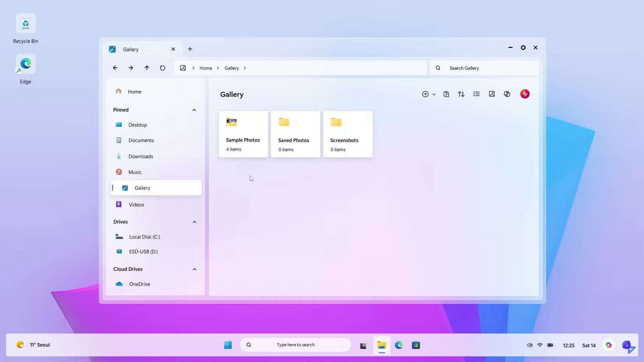Open the New item dropdown arrow
The image size is (644, 362).
tap(434, 94)
